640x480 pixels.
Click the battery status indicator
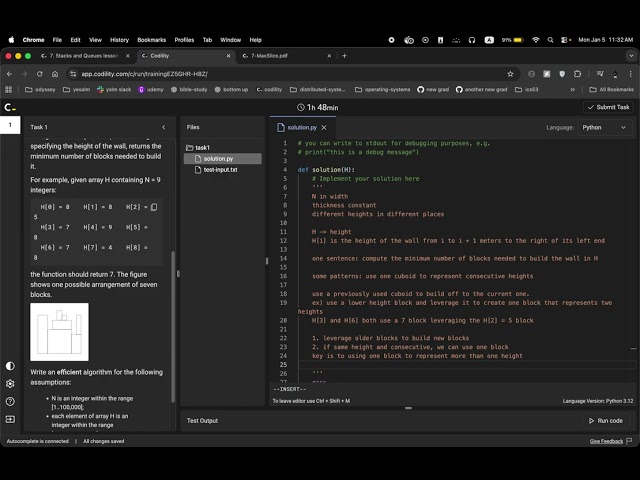(513, 40)
